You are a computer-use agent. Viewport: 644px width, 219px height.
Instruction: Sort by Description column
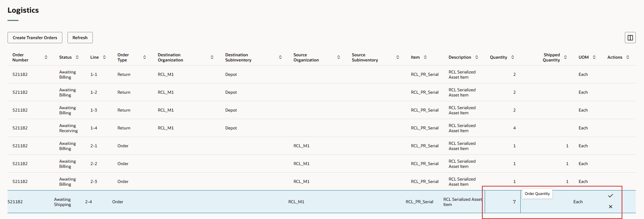476,57
